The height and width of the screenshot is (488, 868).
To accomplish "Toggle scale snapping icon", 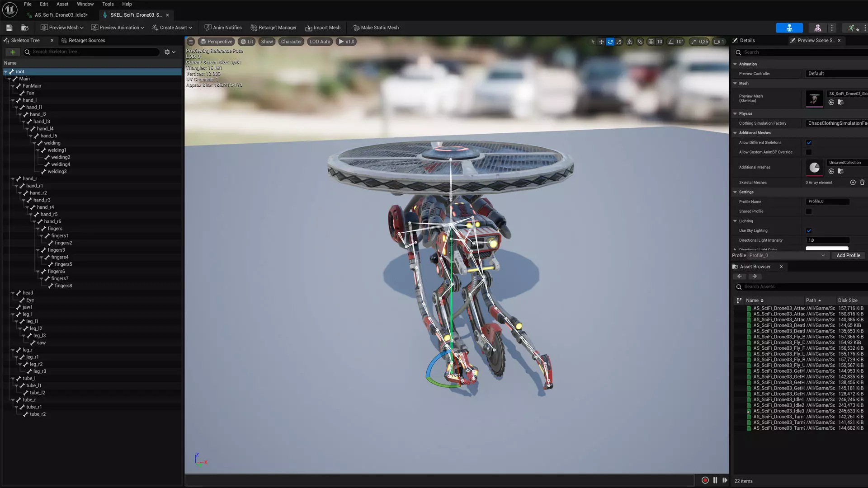I will coord(693,42).
